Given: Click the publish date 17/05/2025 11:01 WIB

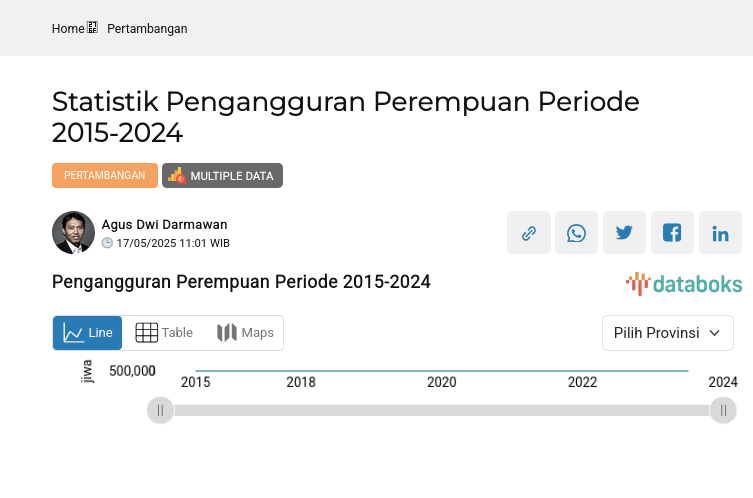Looking at the screenshot, I should 173,243.
